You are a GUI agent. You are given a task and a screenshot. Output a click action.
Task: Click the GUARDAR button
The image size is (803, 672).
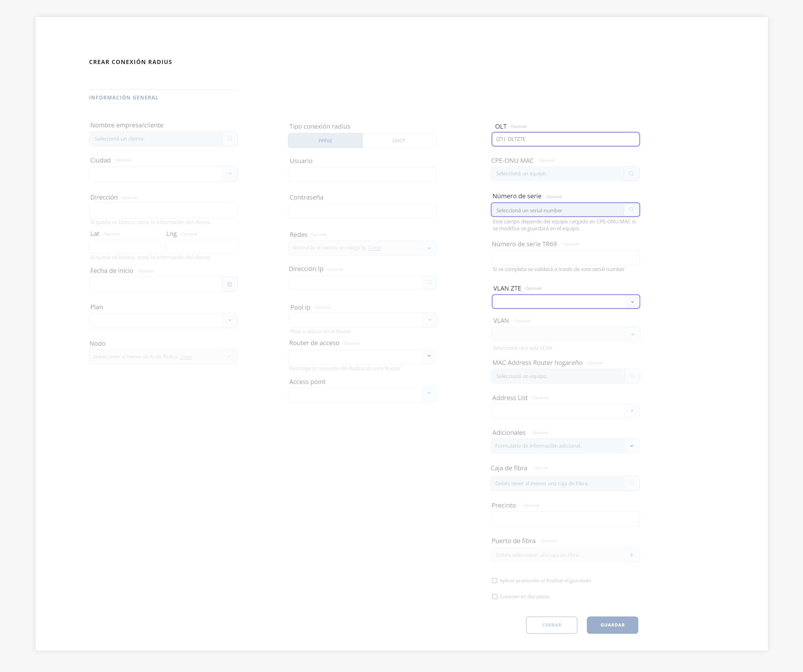click(612, 625)
